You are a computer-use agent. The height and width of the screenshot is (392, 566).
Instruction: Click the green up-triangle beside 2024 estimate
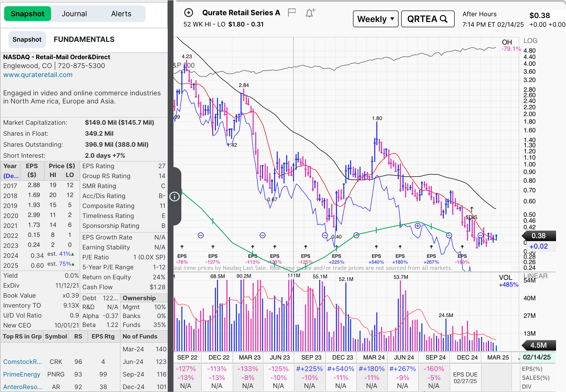pos(73,254)
